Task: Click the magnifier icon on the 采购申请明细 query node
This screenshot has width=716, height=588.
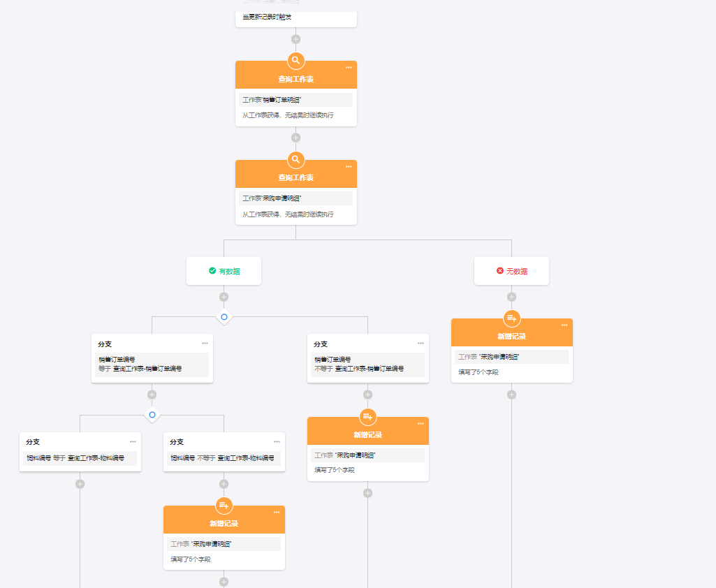Action: (x=295, y=159)
